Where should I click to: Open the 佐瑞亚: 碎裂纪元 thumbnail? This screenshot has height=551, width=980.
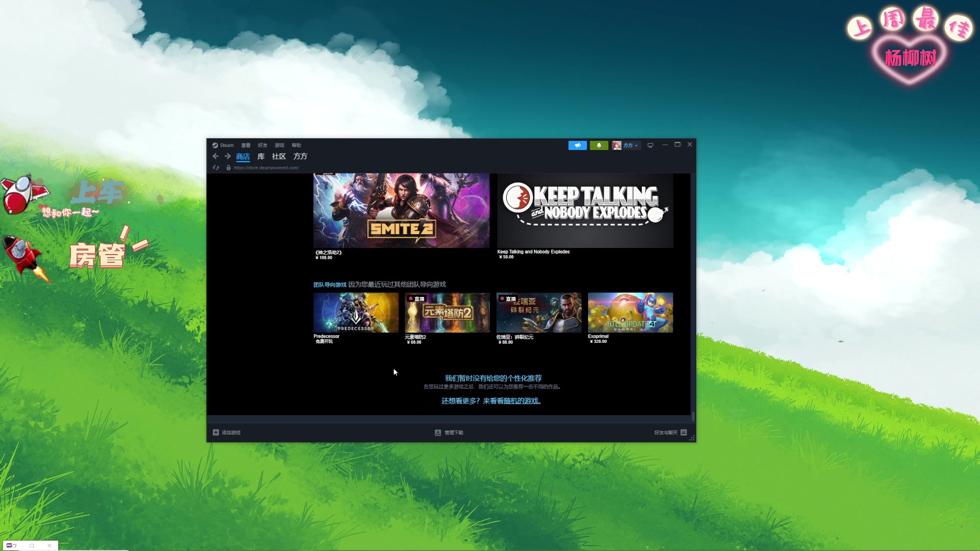click(x=538, y=313)
